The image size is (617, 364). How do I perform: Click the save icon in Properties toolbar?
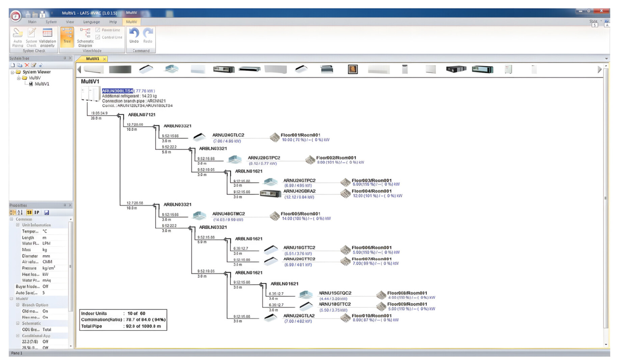point(47,213)
